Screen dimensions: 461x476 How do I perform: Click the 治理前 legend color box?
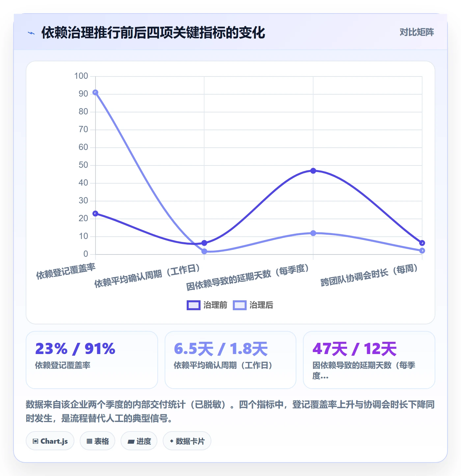click(193, 305)
